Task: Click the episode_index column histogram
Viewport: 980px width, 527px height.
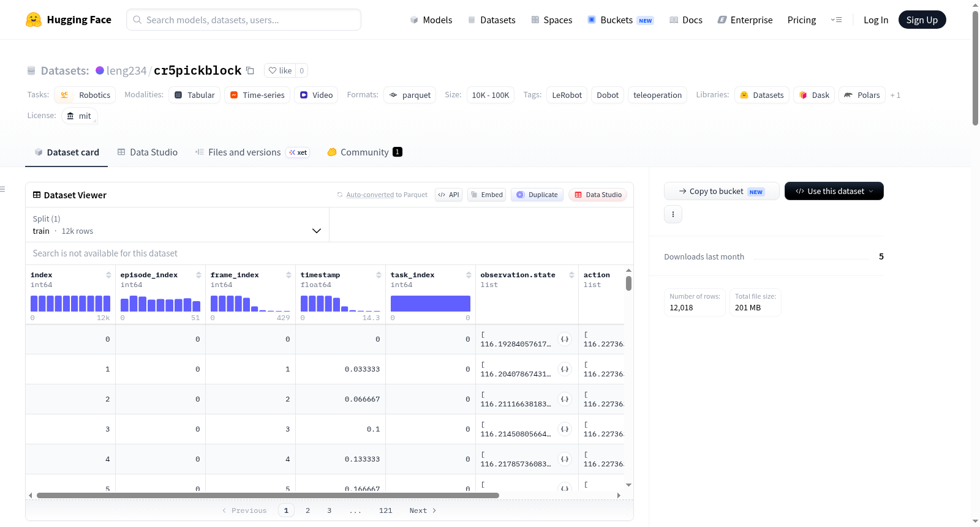Action: (160, 304)
